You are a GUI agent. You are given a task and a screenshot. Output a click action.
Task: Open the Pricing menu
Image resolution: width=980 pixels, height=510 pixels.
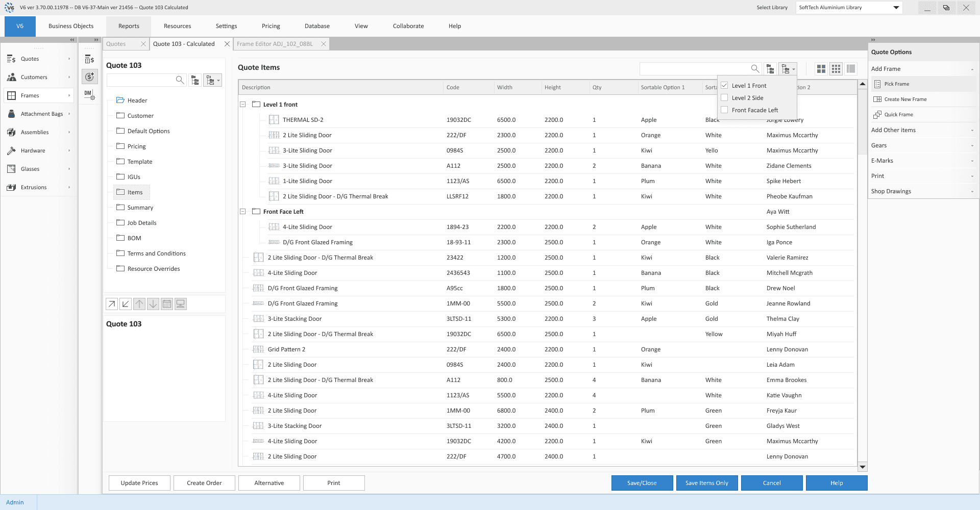(x=271, y=26)
